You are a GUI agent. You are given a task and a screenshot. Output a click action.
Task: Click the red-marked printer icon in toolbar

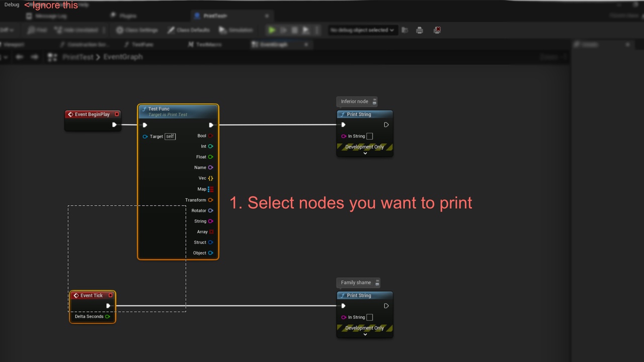point(437,30)
